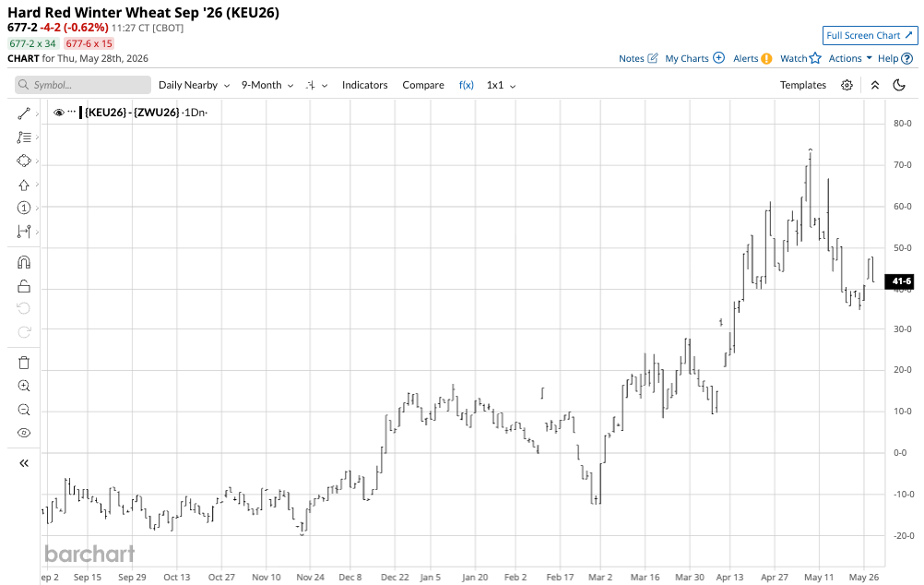Image resolution: width=924 pixels, height=585 pixels.
Task: Toggle visibility of KEU26-ZWU26 series eye icon
Action: click(58, 112)
